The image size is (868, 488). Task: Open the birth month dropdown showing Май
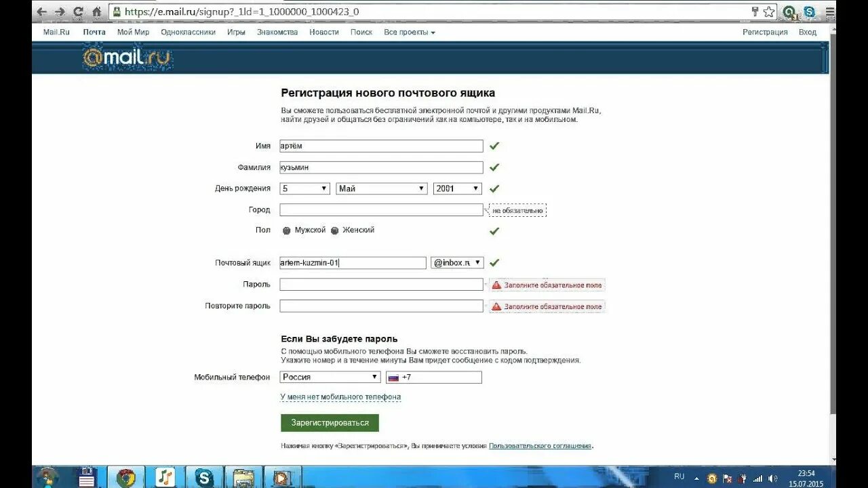tap(382, 188)
